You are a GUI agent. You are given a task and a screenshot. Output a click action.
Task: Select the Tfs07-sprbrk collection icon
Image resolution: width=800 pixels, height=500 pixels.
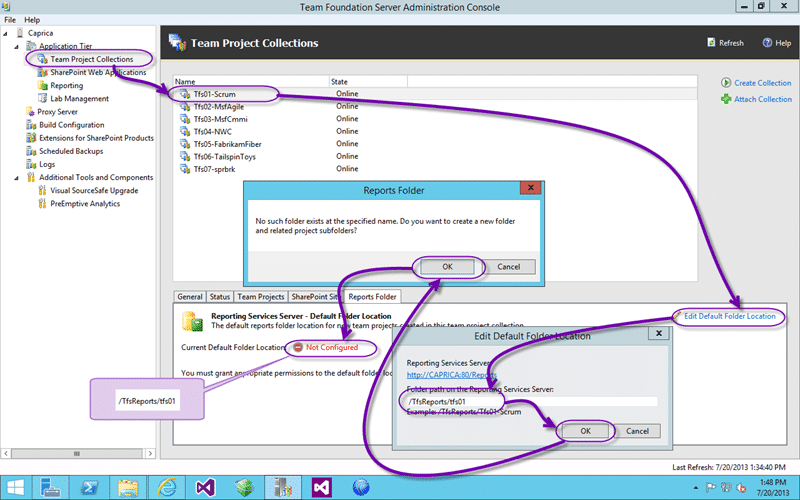click(x=185, y=169)
